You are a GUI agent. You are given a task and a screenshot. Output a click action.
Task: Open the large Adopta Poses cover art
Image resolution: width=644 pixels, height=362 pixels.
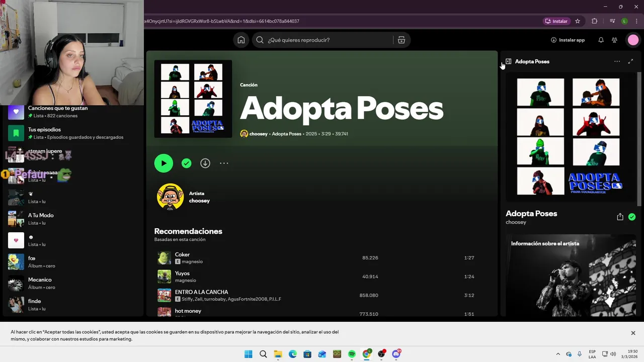(193, 99)
